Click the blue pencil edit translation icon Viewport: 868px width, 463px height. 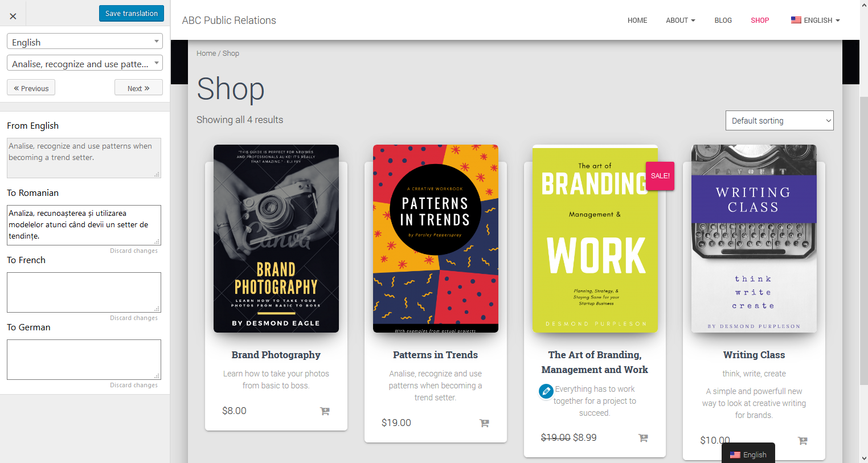pos(546,391)
